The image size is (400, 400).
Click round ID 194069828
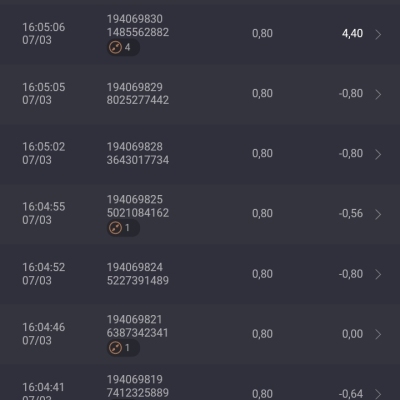click(x=135, y=147)
